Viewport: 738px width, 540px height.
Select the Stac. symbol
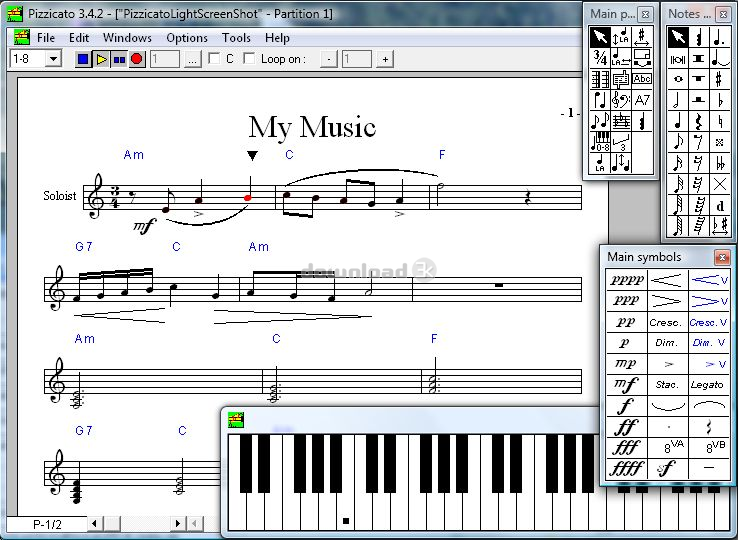667,385
